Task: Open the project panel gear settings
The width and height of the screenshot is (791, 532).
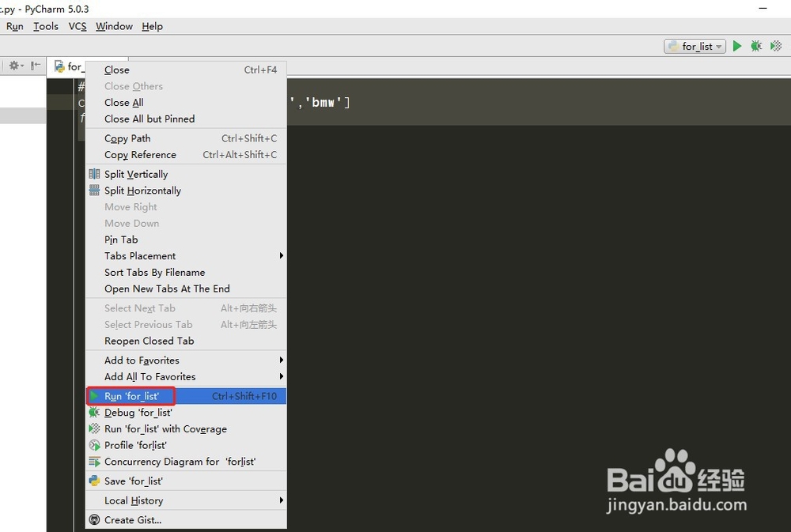Action: point(14,66)
